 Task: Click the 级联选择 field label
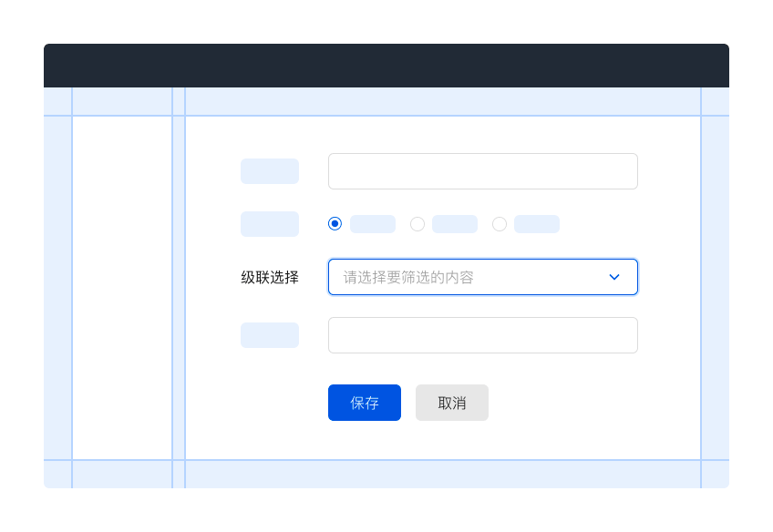(x=270, y=277)
